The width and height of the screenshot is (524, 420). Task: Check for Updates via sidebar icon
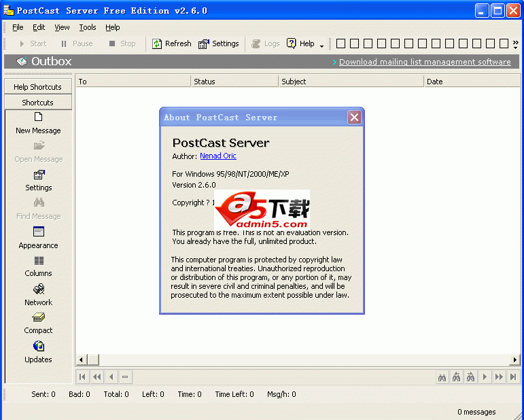[x=38, y=347]
